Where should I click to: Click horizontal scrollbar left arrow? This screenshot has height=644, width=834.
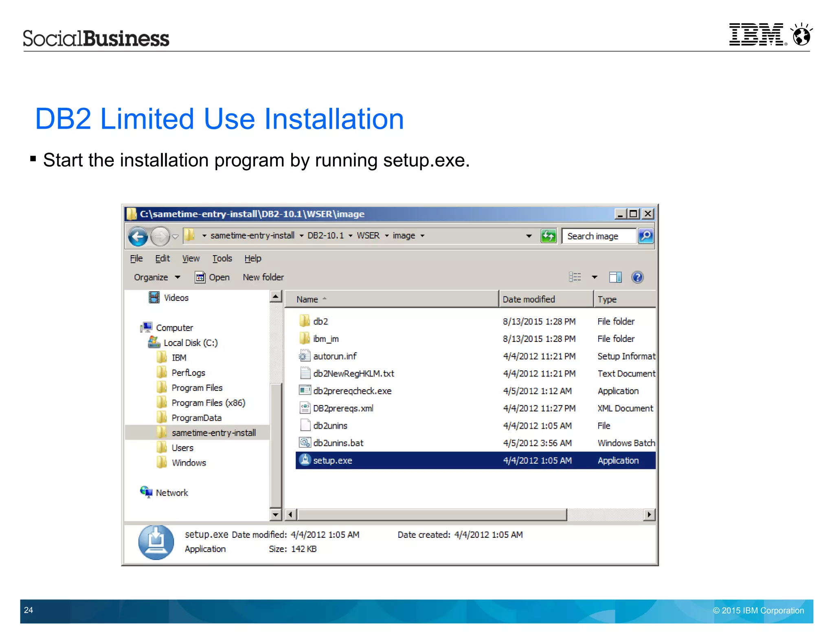(x=290, y=515)
